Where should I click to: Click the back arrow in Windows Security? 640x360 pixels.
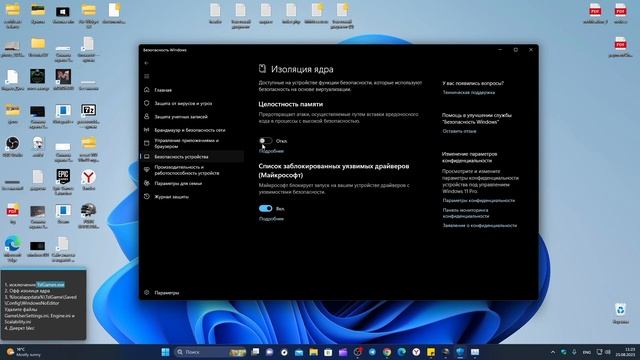tap(147, 63)
